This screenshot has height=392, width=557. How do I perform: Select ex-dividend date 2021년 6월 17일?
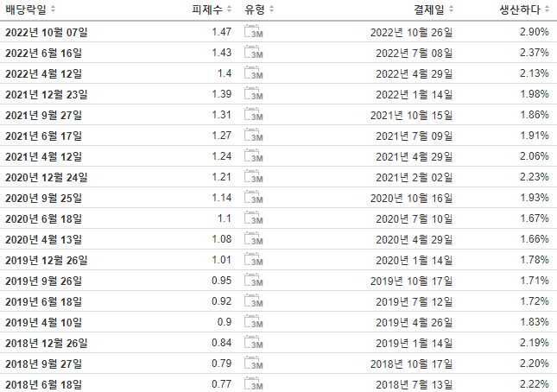[x=44, y=136]
